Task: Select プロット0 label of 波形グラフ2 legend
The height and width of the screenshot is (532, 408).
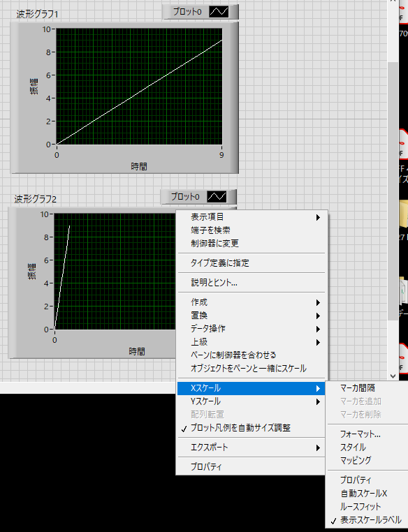Action: point(185,196)
